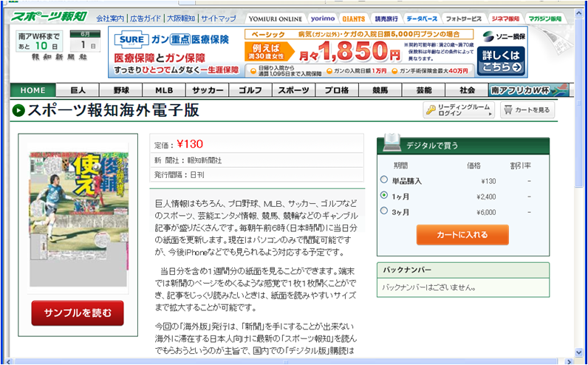Open the シネマ報知 top tab
The height and width of the screenshot is (365, 588).
pyautogui.click(x=505, y=18)
